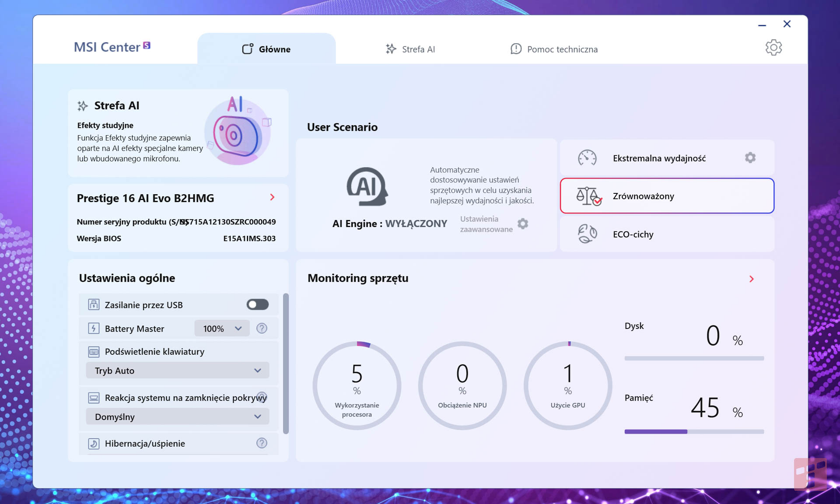Close the MSI Center window
The image size is (840, 504).
[x=787, y=24]
